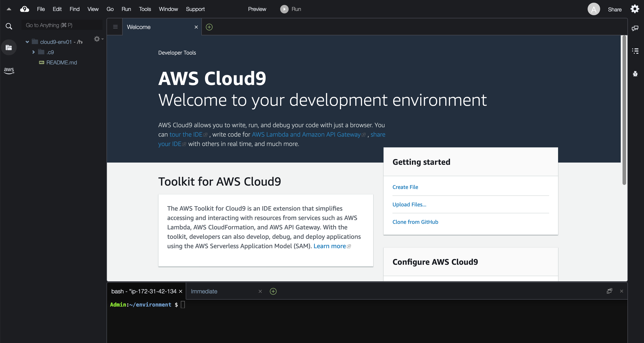Click the Share button
This screenshot has width=644, height=343.
pos(614,9)
